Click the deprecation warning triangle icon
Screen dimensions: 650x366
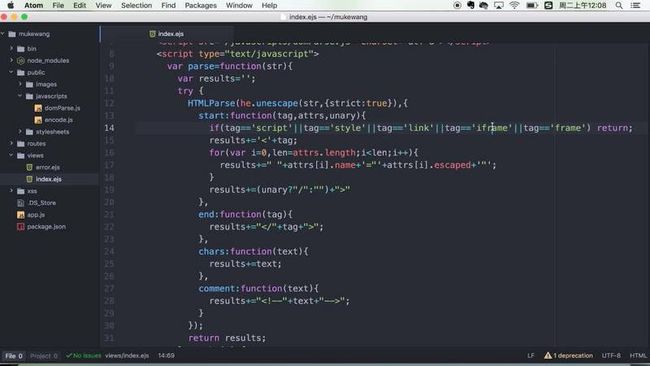point(548,356)
